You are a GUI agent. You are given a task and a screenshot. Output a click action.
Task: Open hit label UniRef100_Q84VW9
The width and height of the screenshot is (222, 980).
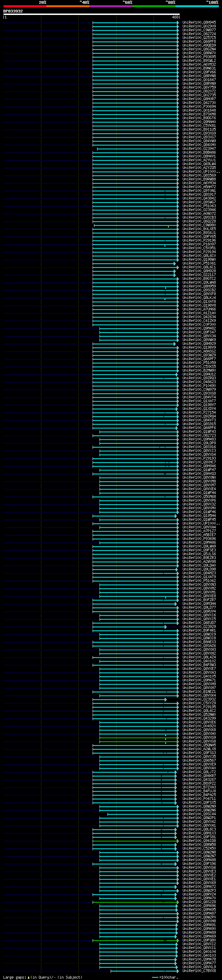coord(199,141)
